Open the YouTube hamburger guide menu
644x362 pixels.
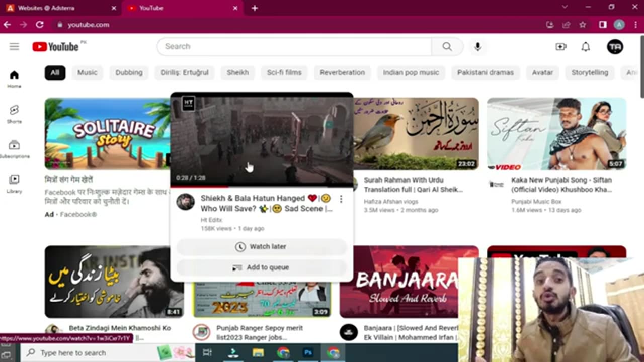tap(14, 47)
